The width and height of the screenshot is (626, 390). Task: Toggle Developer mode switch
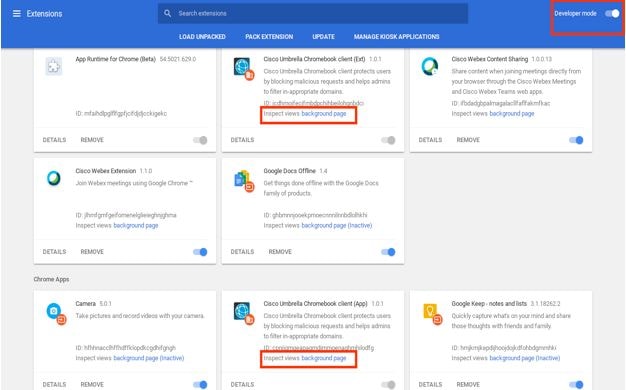click(x=612, y=13)
